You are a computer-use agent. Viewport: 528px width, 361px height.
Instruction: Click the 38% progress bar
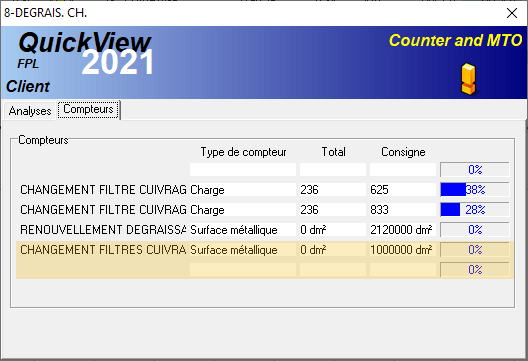pos(475,190)
